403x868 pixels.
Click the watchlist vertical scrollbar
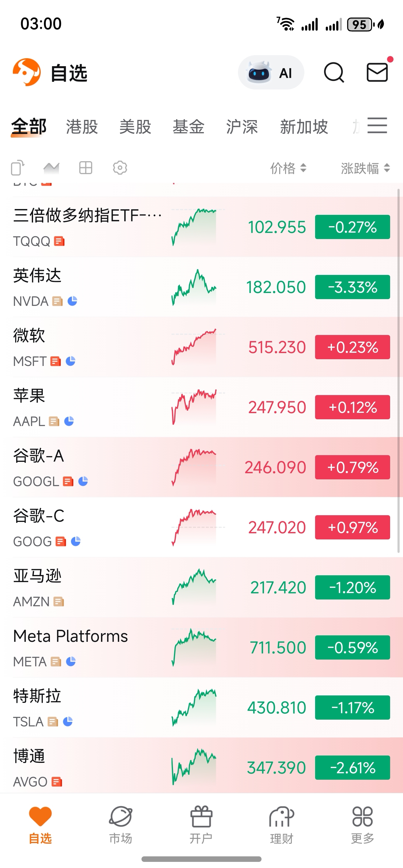coord(399,371)
